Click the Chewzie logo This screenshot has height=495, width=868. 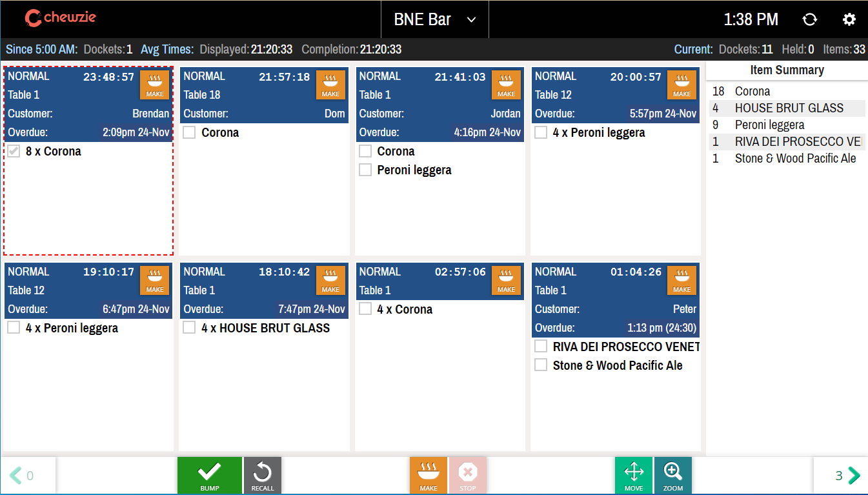pyautogui.click(x=60, y=18)
